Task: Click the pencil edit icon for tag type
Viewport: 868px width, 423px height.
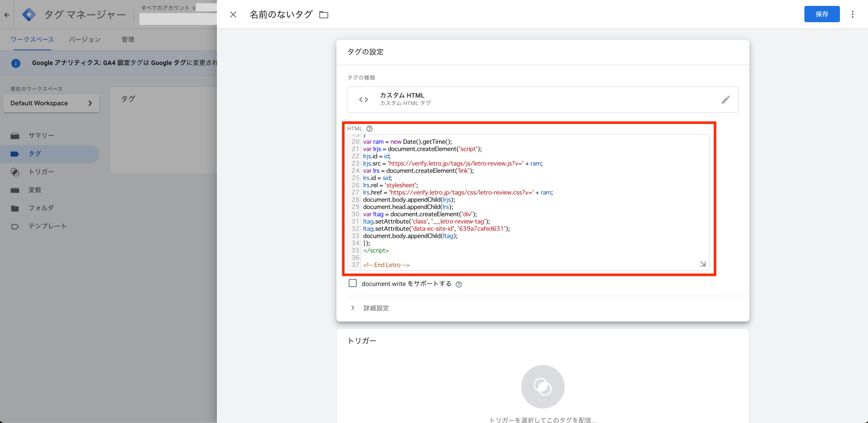Action: pyautogui.click(x=725, y=100)
